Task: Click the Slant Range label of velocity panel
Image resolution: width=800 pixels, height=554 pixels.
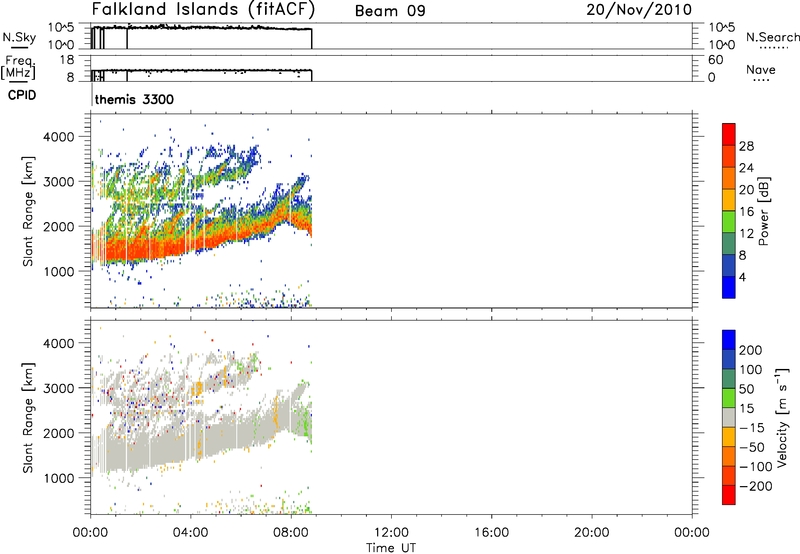Action: (x=28, y=417)
